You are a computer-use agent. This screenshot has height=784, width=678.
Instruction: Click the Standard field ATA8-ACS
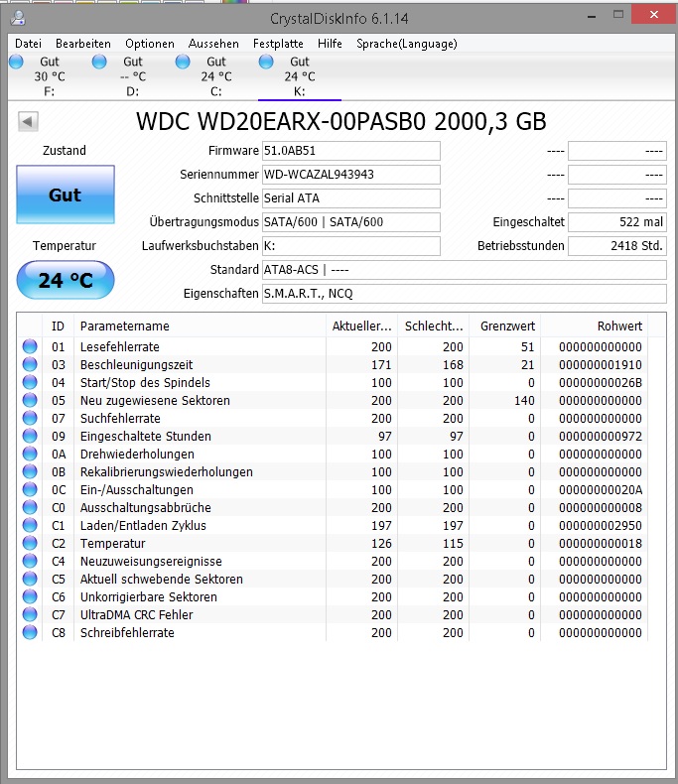tap(464, 270)
